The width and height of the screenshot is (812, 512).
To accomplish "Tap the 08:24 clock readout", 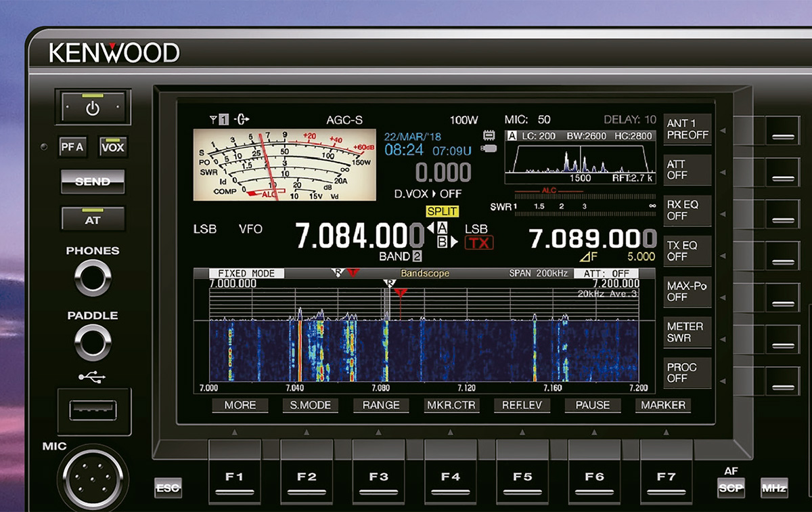I will (404, 149).
